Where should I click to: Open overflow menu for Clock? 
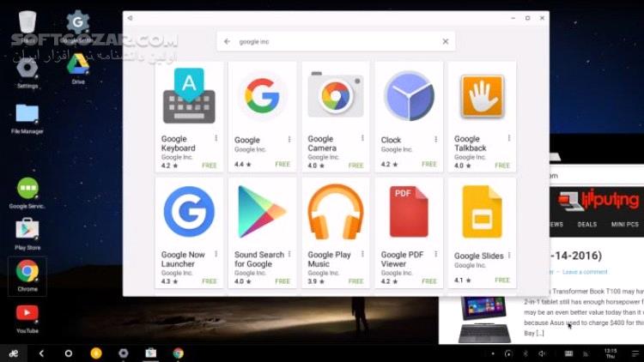click(x=435, y=140)
